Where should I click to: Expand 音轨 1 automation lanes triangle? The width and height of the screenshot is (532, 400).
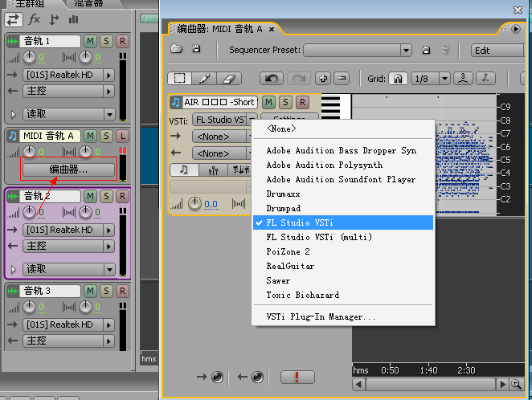pos(13,114)
